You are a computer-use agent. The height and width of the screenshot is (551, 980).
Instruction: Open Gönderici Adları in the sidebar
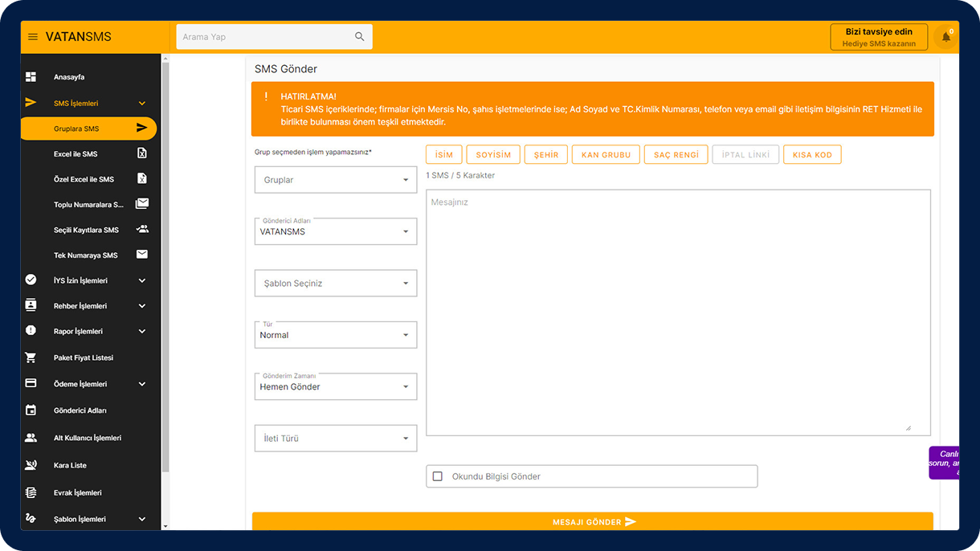tap(80, 410)
